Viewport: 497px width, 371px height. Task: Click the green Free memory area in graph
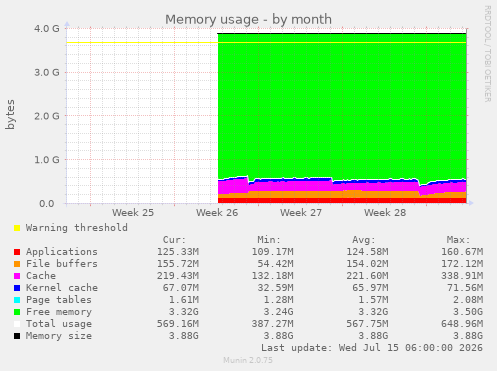[x=342, y=107]
